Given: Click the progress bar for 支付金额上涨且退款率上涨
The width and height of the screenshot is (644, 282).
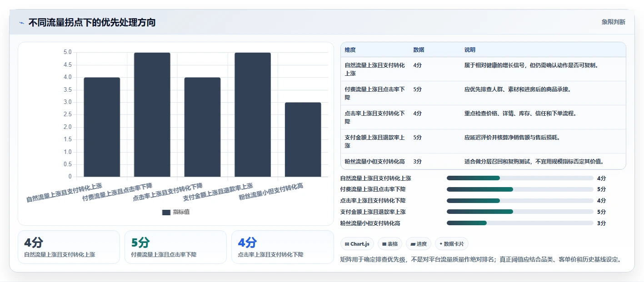Looking at the screenshot, I should 520,212.
